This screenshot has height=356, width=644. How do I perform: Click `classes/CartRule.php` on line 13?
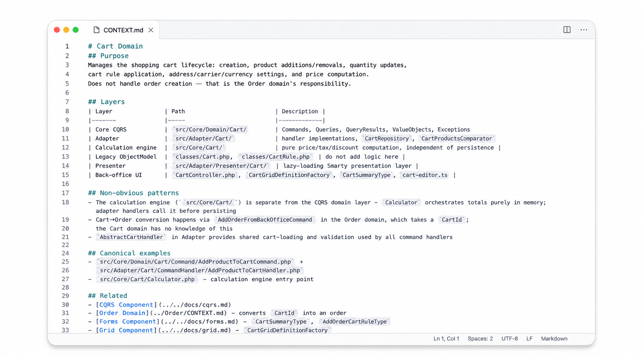tap(276, 157)
